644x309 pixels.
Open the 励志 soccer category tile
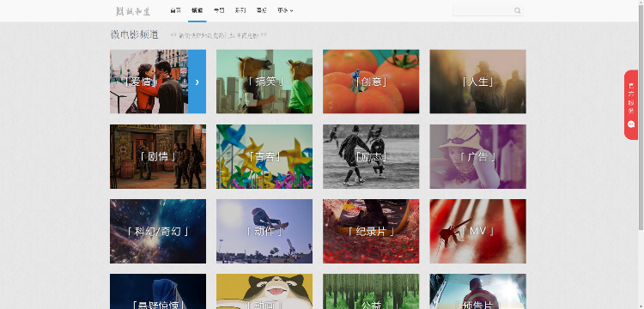371,157
